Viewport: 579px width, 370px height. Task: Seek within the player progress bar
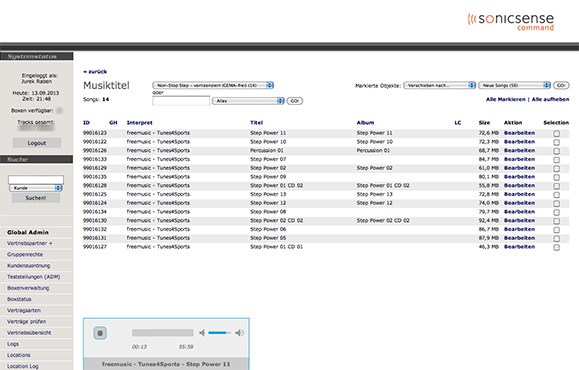coord(163,333)
